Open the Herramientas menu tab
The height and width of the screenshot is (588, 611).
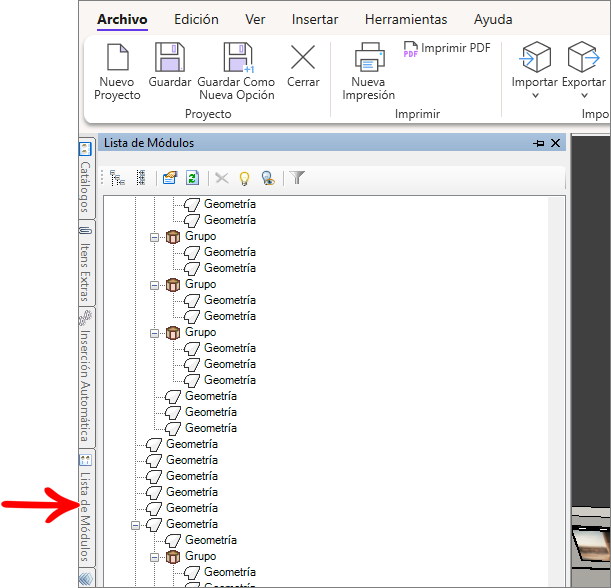click(x=406, y=19)
